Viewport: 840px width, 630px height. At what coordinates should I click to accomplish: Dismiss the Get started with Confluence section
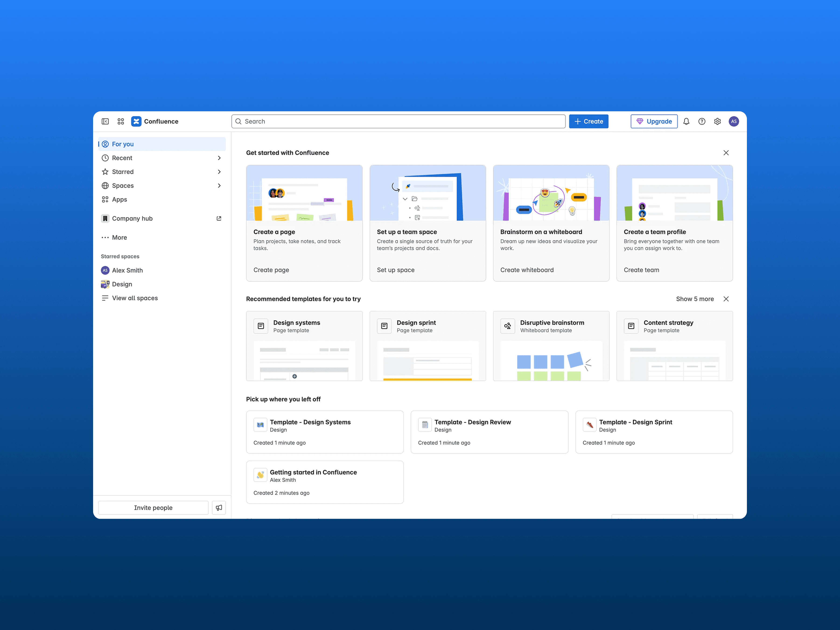[726, 153]
